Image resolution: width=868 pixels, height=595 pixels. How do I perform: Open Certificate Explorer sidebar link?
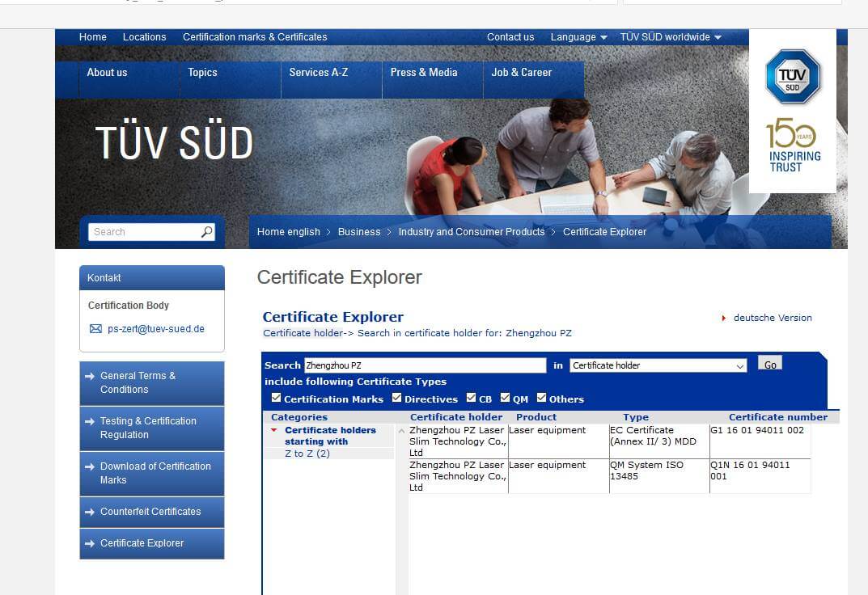pos(152,543)
